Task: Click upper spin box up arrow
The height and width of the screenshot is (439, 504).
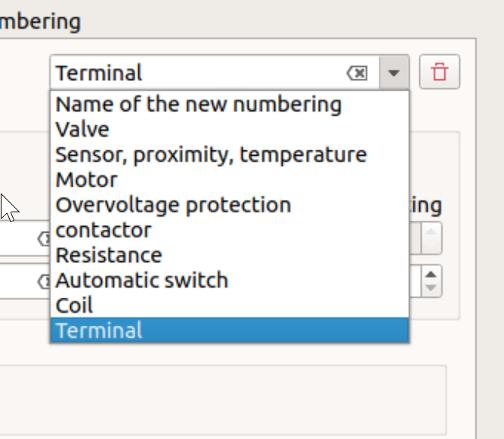Action: [431, 230]
